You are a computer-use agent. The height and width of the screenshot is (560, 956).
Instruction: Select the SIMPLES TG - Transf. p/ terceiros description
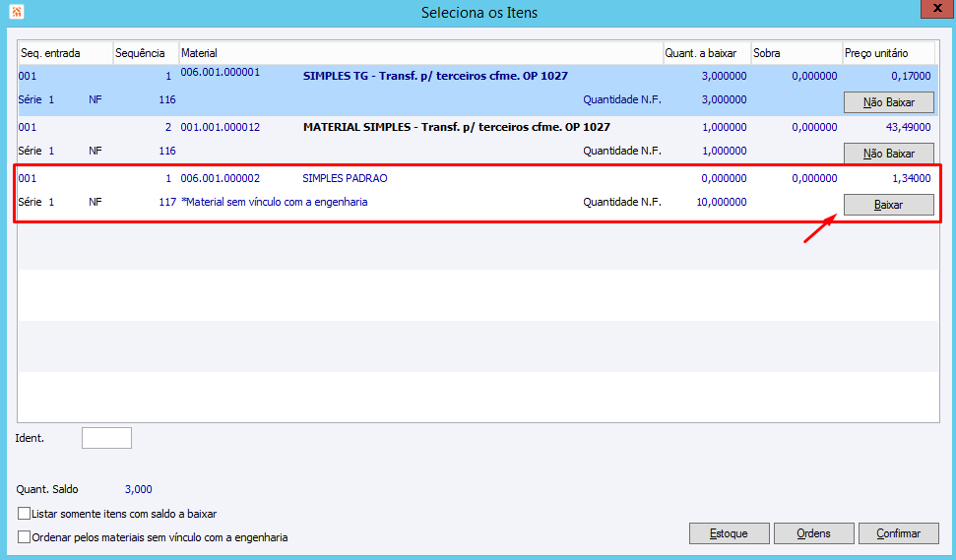click(435, 76)
